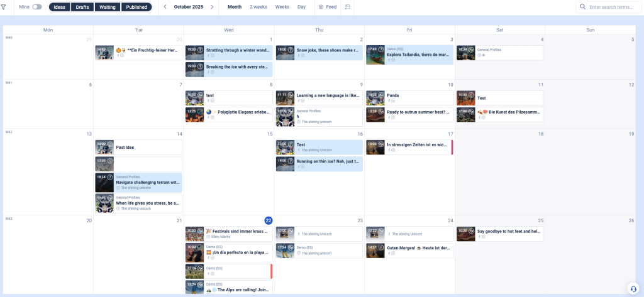The image size is (644, 297).
Task: Click Instagram icon on 'Breaking the ice' post
Action: [x=213, y=72]
